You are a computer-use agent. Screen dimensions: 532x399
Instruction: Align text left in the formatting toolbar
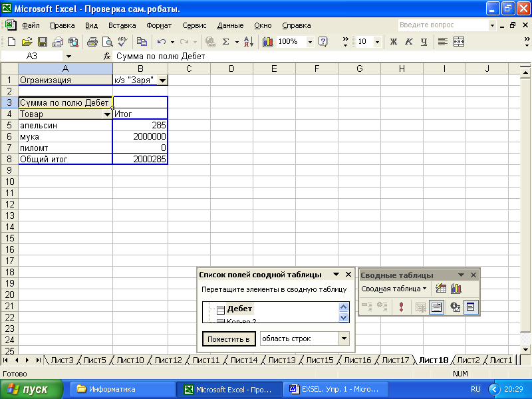click(442, 42)
